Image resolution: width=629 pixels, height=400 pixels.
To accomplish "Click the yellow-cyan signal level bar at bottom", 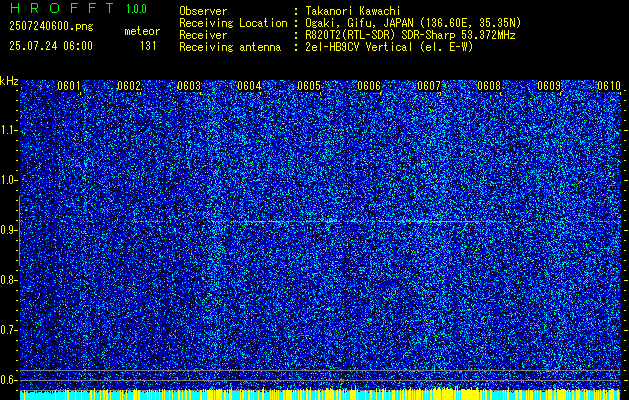I will coord(321,394).
